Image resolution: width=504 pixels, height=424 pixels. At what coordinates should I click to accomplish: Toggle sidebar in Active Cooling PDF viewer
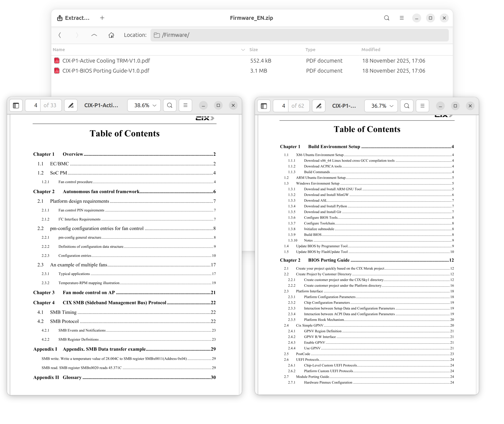pyautogui.click(x=16, y=106)
